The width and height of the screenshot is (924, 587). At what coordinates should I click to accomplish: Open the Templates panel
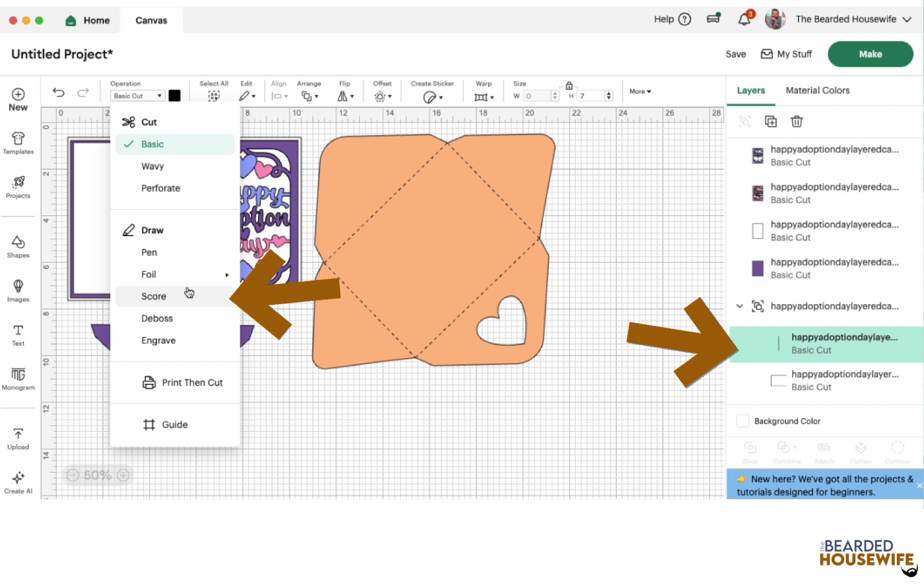(18, 143)
